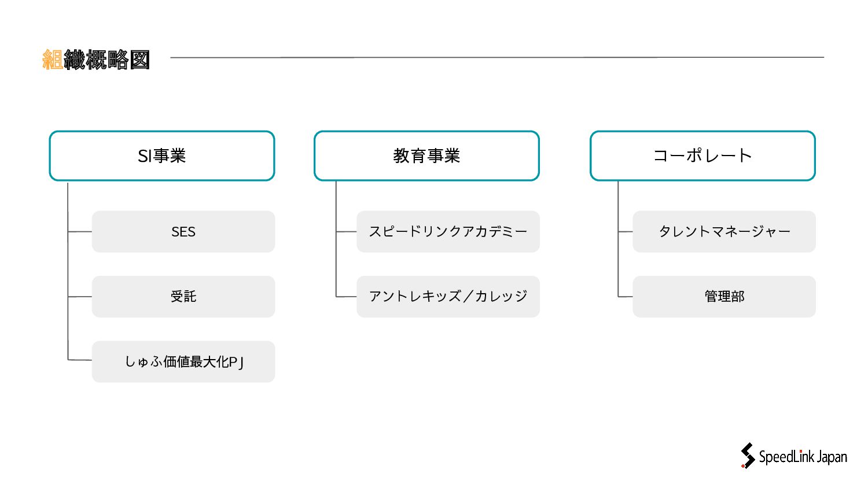
Task: Click the branch line leading to しゅふ価値最大化PJ
Action: point(80,360)
